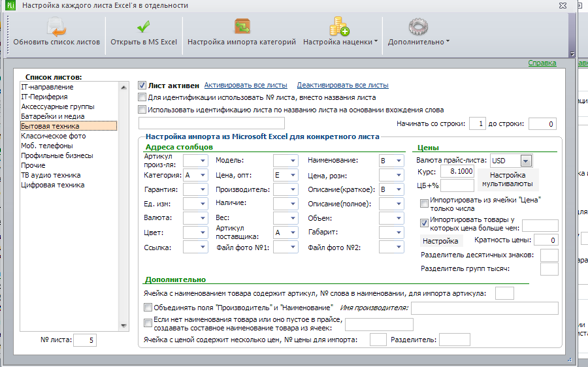Click scroll down arrow of sheet list
This screenshot has width=588, height=367.
(x=123, y=326)
